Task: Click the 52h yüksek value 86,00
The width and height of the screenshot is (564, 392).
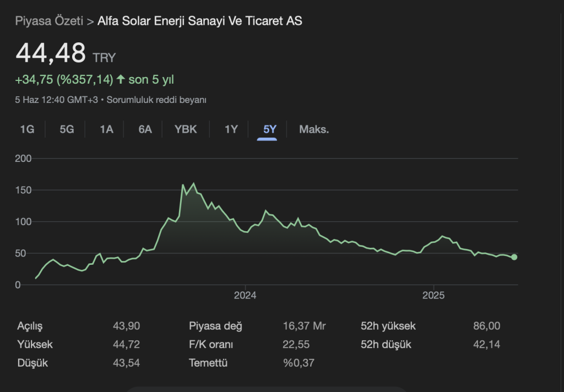Action: (x=486, y=326)
